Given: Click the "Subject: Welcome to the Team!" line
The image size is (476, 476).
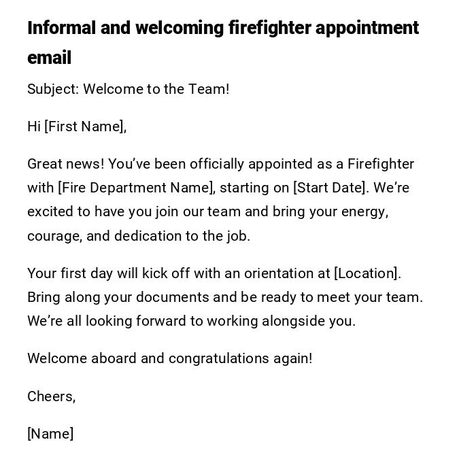Looking at the screenshot, I should pos(128,89).
